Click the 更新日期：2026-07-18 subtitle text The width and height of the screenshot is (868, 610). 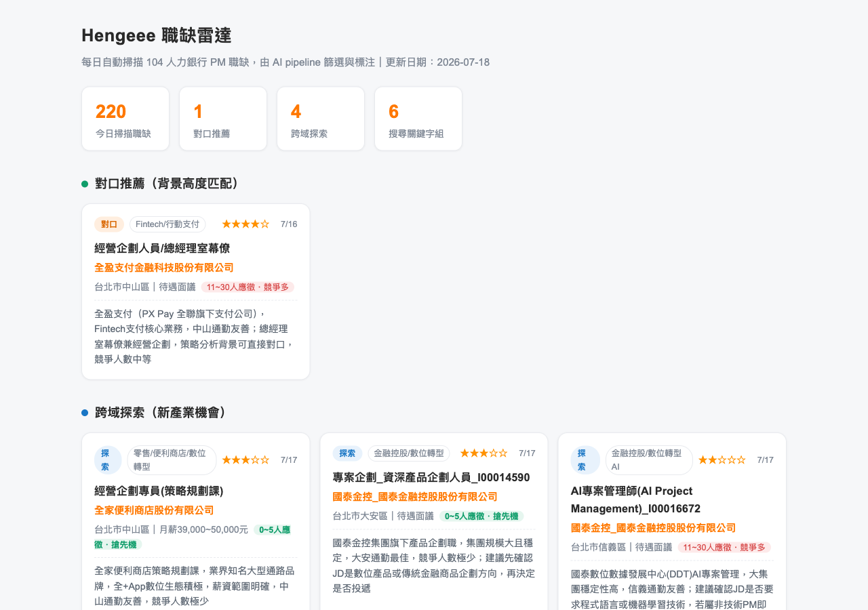(x=437, y=62)
